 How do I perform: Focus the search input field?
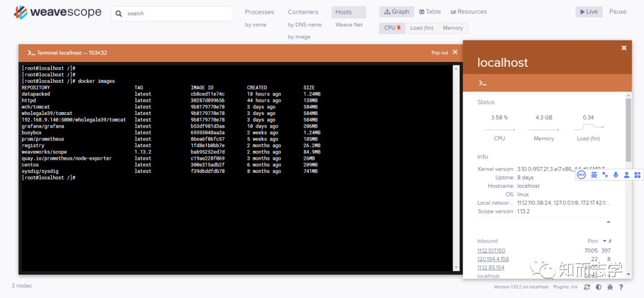[172, 14]
